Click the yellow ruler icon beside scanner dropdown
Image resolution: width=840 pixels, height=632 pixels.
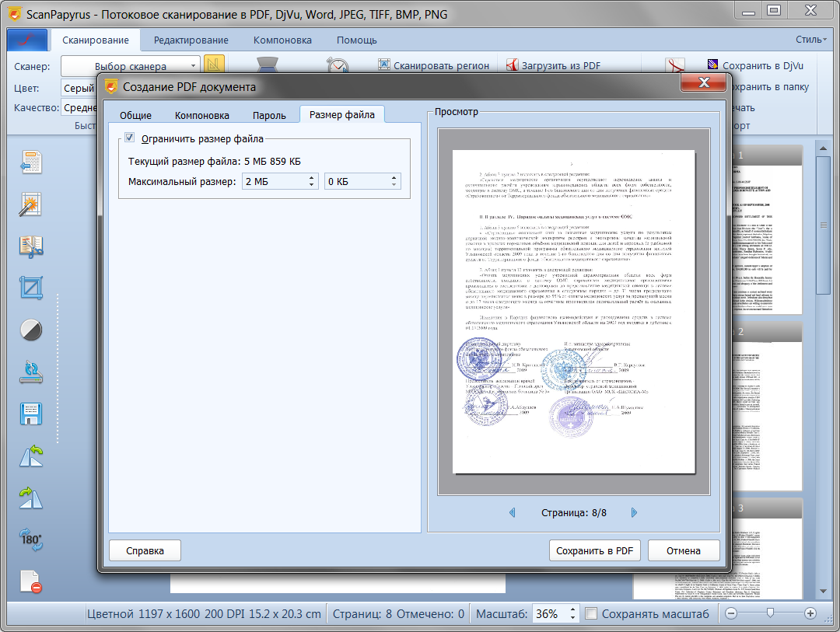tap(213, 65)
